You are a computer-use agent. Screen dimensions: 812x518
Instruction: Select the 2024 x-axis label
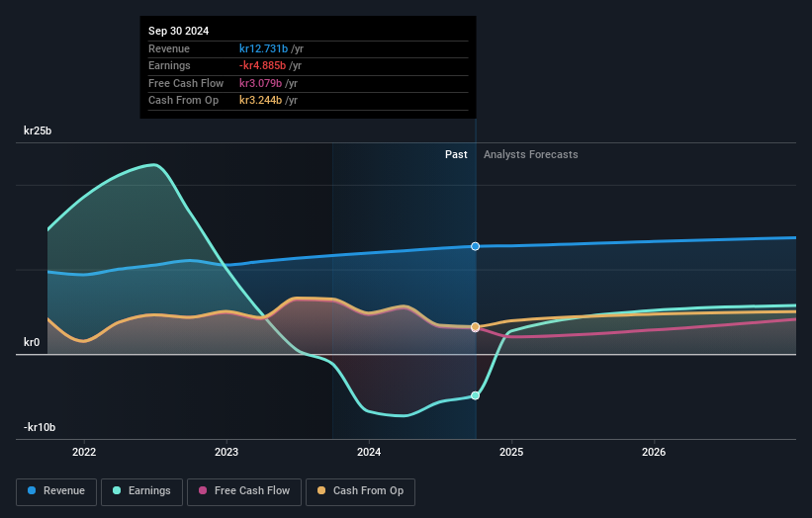point(369,452)
